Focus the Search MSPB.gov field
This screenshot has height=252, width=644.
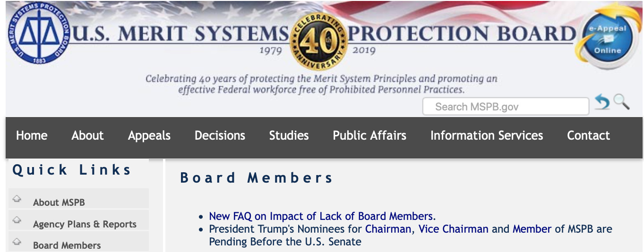click(x=506, y=107)
